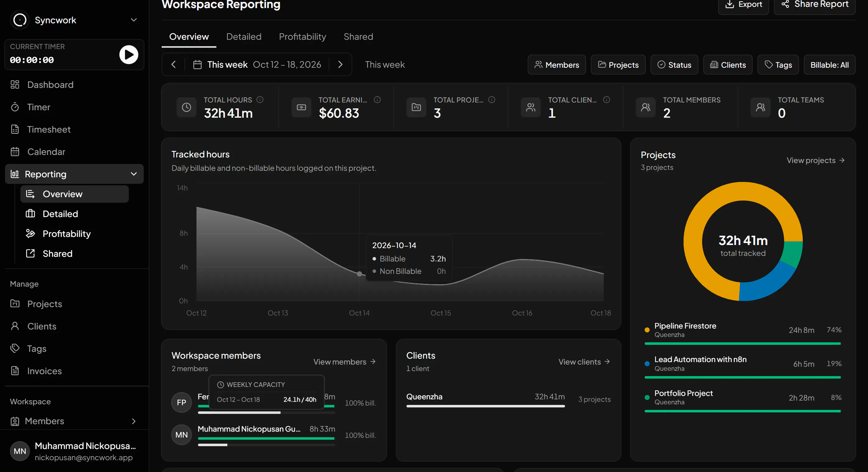868x472 pixels.
Task: Open the Dashboard sidebar icon
Action: (x=15, y=84)
